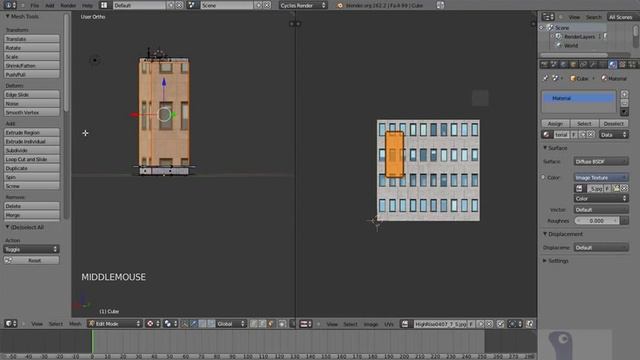Open the Cycles Render engine dropdown
The width and height of the screenshot is (640, 360).
[x=303, y=5]
